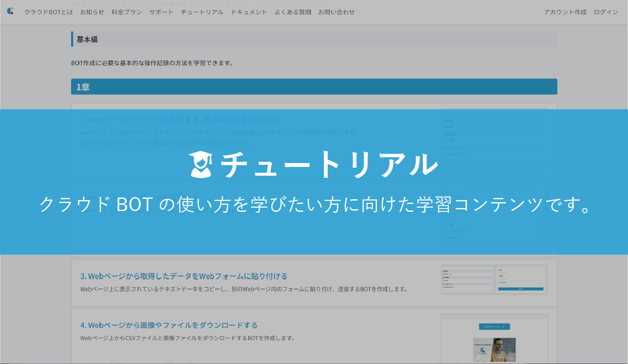Viewport: 628px width, 364px height.
Task: Open the クラウドBOTとは menu item
Action: click(x=48, y=12)
